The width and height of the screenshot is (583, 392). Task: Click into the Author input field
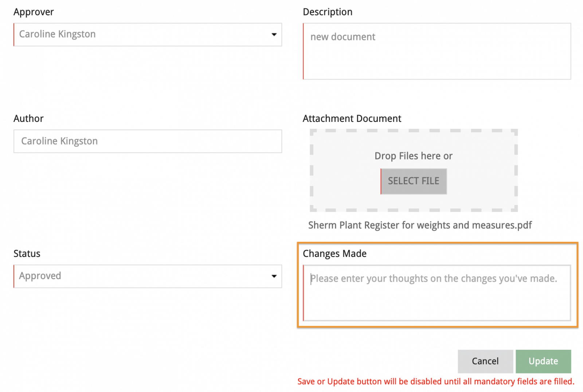(148, 141)
